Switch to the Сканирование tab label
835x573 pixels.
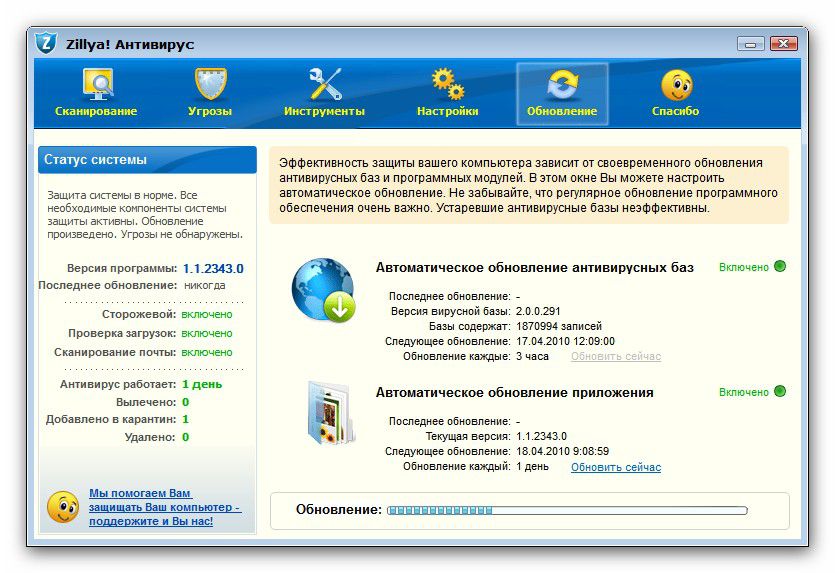pos(96,111)
